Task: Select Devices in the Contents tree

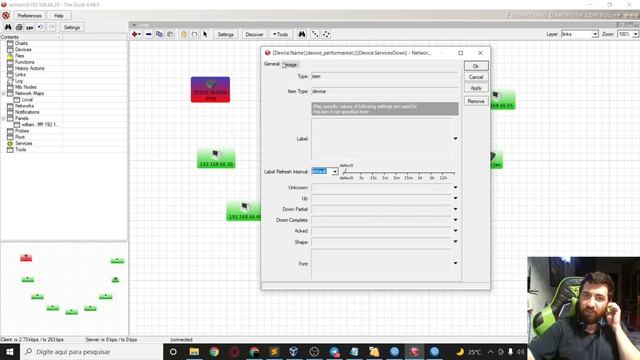Action: tap(23, 49)
